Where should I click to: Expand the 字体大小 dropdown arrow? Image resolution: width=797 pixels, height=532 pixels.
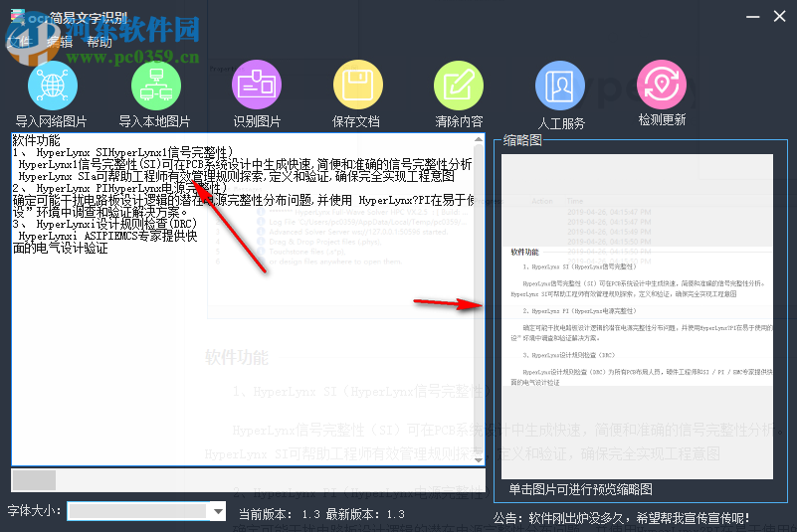point(219,511)
